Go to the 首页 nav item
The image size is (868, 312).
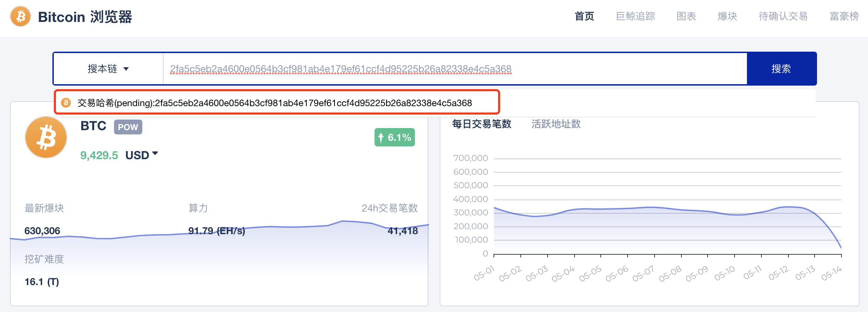coord(584,16)
